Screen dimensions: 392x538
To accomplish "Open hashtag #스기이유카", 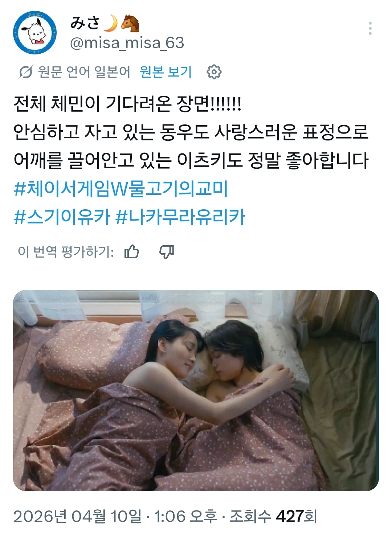I will [62, 217].
